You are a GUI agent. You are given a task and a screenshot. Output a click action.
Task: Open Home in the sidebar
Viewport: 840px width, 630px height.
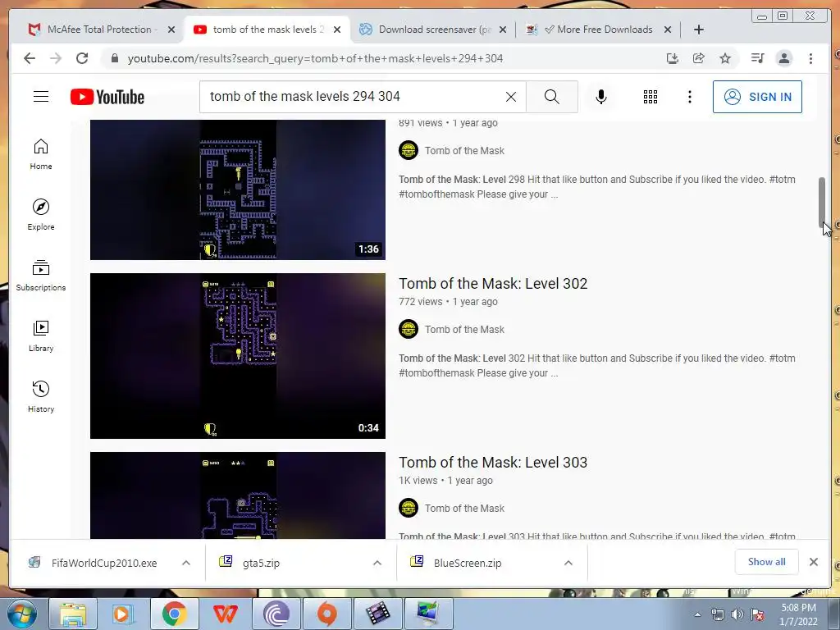click(41, 154)
